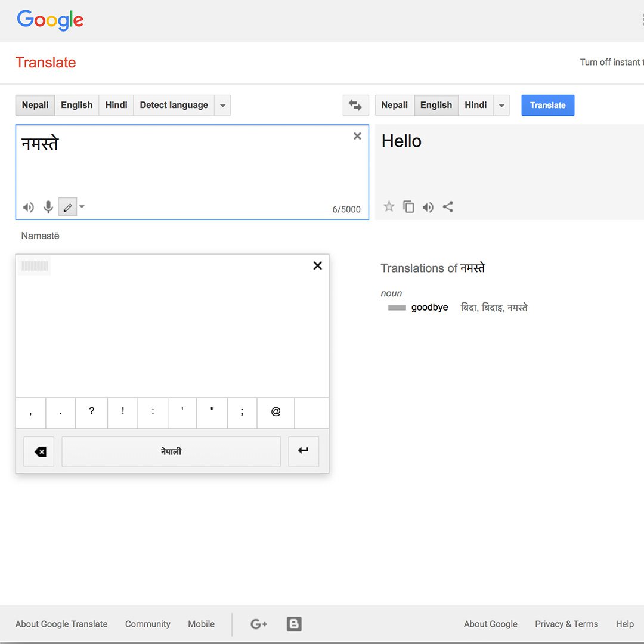Click Turn off instant translation link
Image resolution: width=644 pixels, height=644 pixels.
612,62
